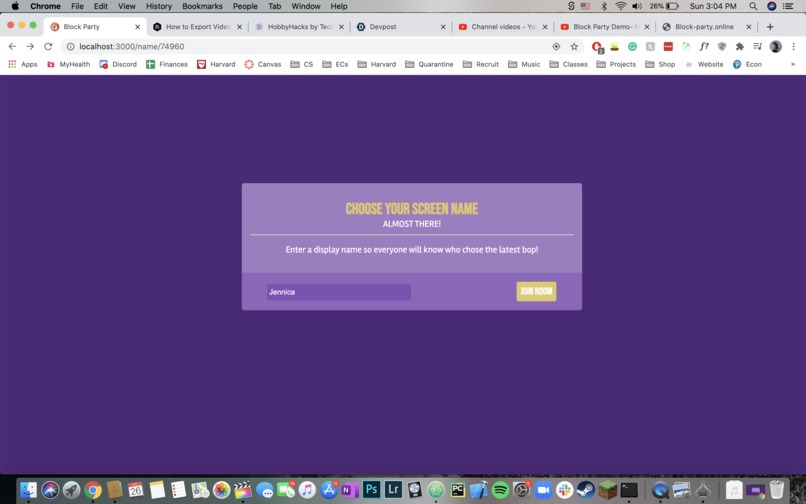Open the media control playlist icon
Screen dimensions: 806x504
757,46
